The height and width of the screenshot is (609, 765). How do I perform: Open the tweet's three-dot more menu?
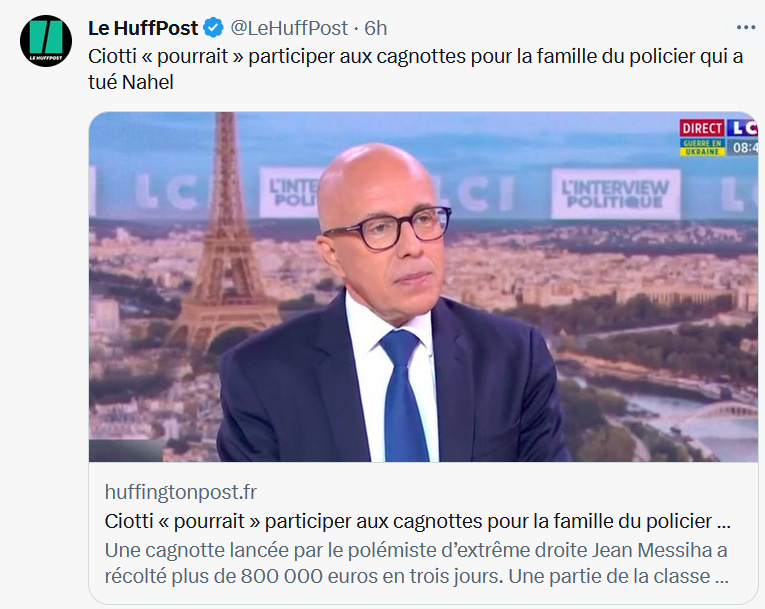click(x=745, y=27)
